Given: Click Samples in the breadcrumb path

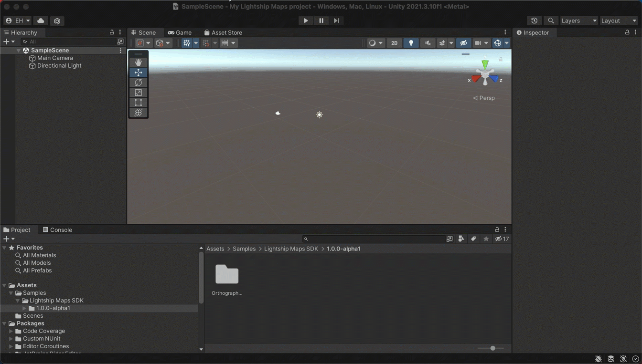Looking at the screenshot, I should coord(244,249).
